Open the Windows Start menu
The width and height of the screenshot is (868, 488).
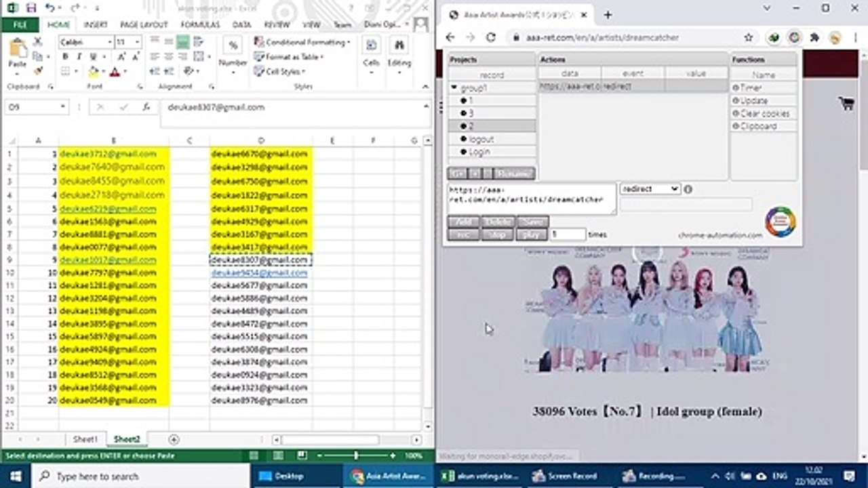tap(15, 476)
